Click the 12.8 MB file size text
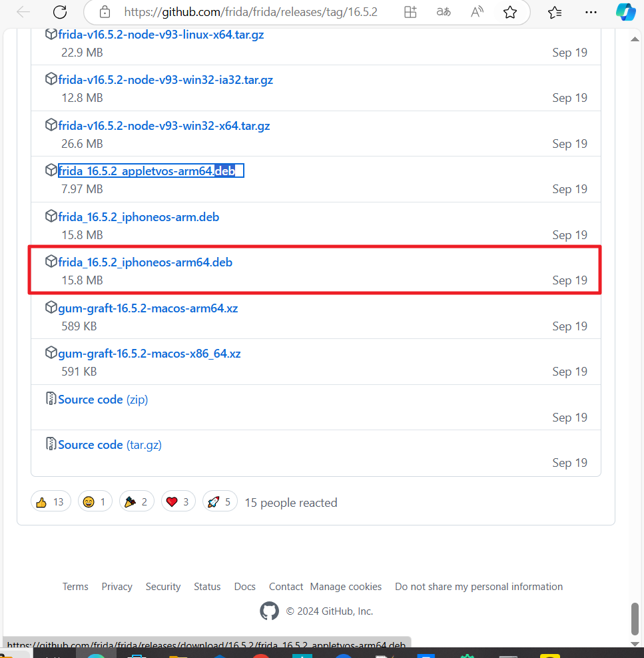Screen dimensions: 644x658 [x=82, y=98]
